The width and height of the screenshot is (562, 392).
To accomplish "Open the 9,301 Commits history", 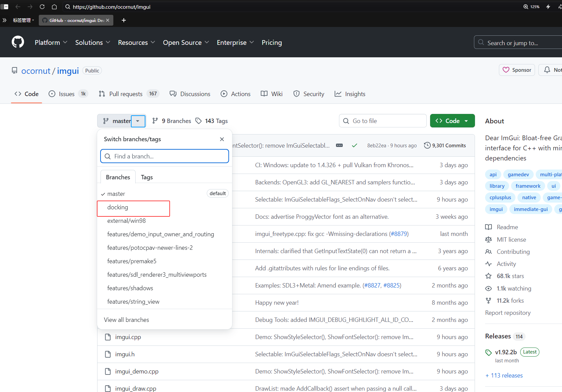I will point(445,145).
